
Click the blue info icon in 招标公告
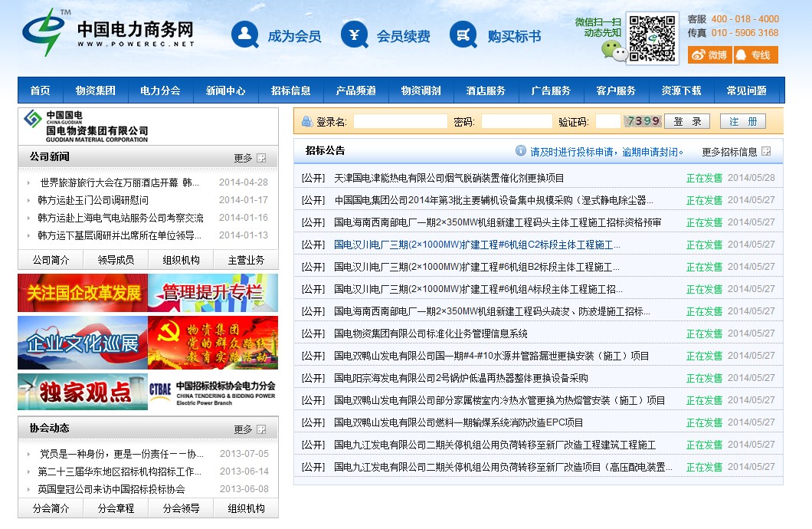point(520,151)
